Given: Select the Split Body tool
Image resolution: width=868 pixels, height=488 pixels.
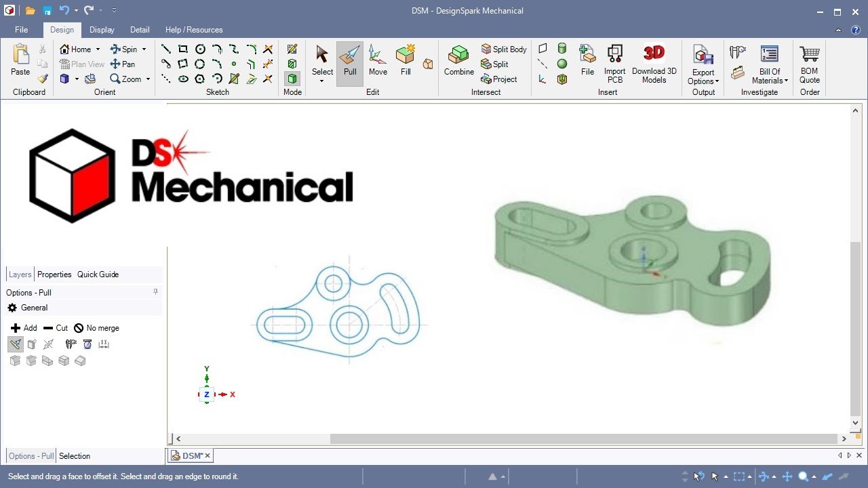Looking at the screenshot, I should (x=504, y=49).
